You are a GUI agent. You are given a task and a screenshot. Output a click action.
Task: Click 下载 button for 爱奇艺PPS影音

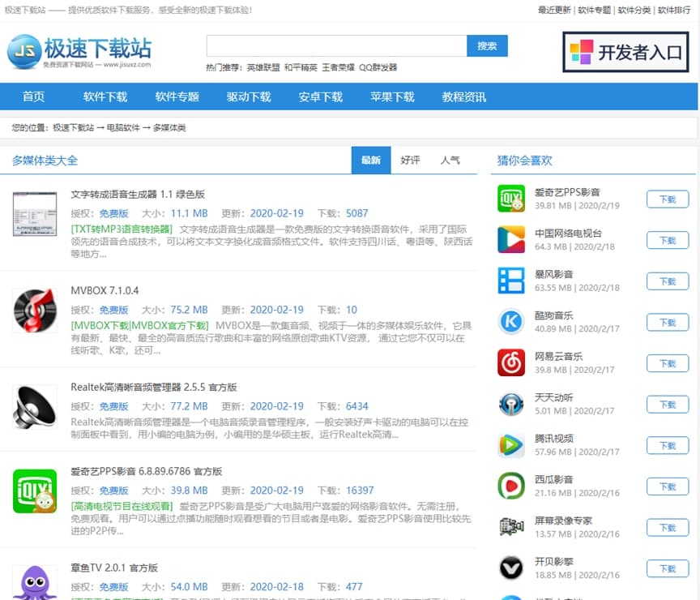click(668, 199)
